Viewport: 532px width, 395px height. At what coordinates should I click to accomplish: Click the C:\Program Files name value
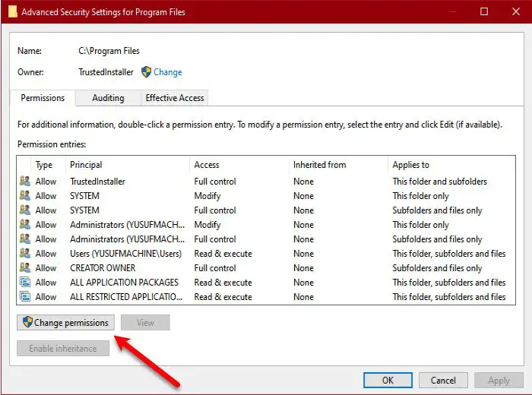click(109, 51)
